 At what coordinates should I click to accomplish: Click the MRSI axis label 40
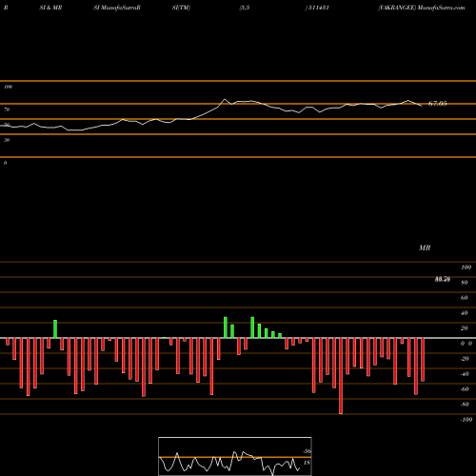[464, 313]
